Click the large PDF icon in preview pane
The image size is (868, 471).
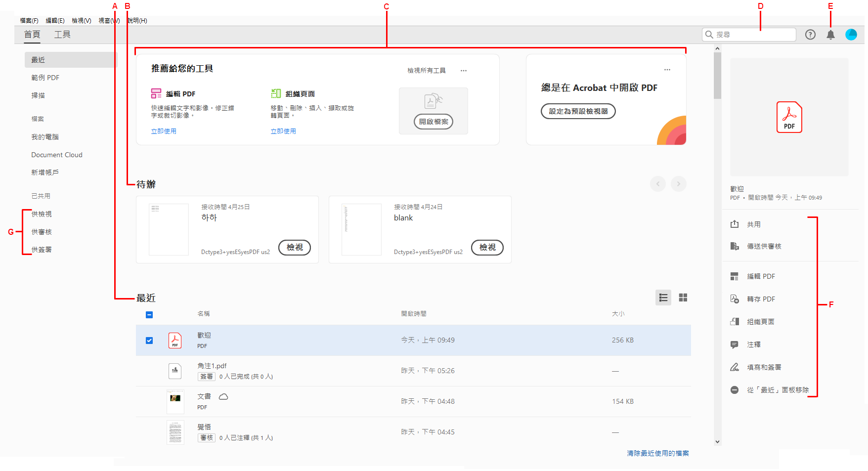click(x=789, y=117)
